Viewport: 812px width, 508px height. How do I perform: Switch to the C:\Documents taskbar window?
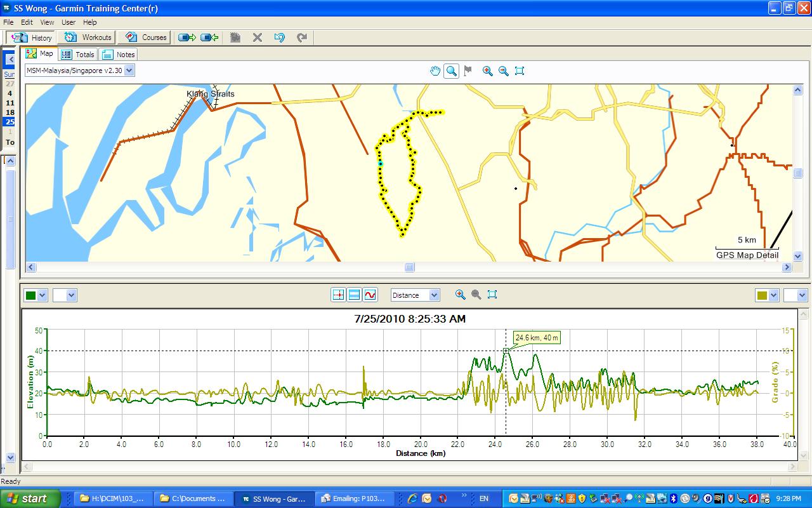pyautogui.click(x=193, y=498)
